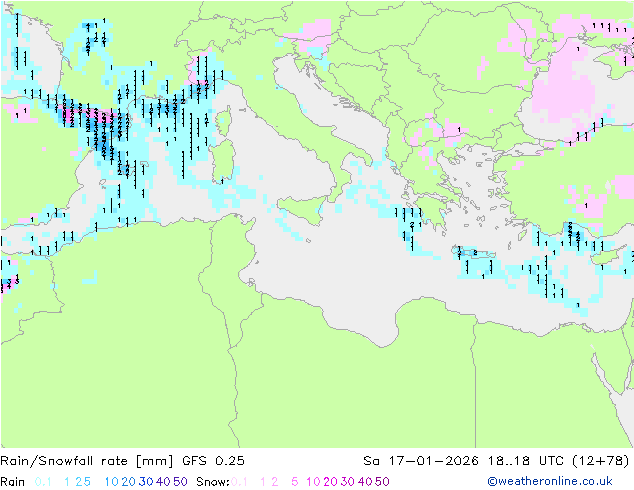
Task: Select Rain legend value 2
Action: click(x=78, y=482)
